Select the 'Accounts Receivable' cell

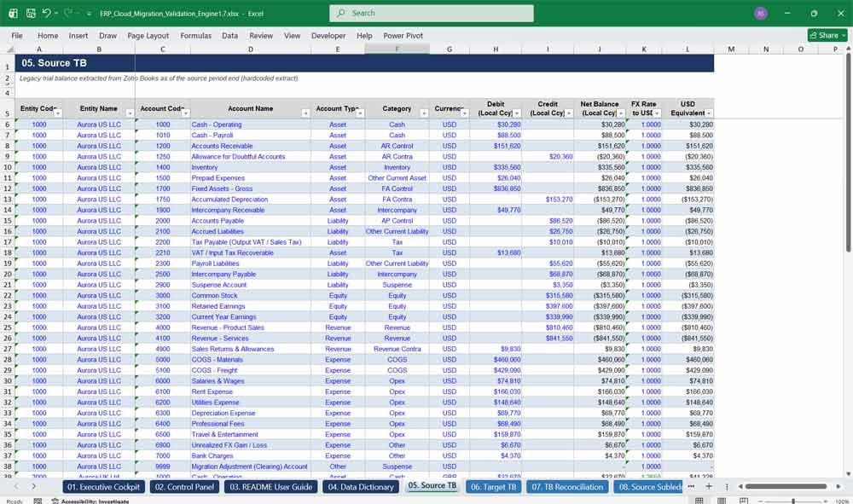click(250, 146)
